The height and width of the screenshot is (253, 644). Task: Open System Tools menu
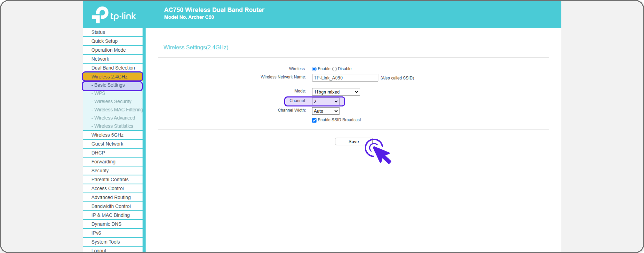(x=106, y=242)
